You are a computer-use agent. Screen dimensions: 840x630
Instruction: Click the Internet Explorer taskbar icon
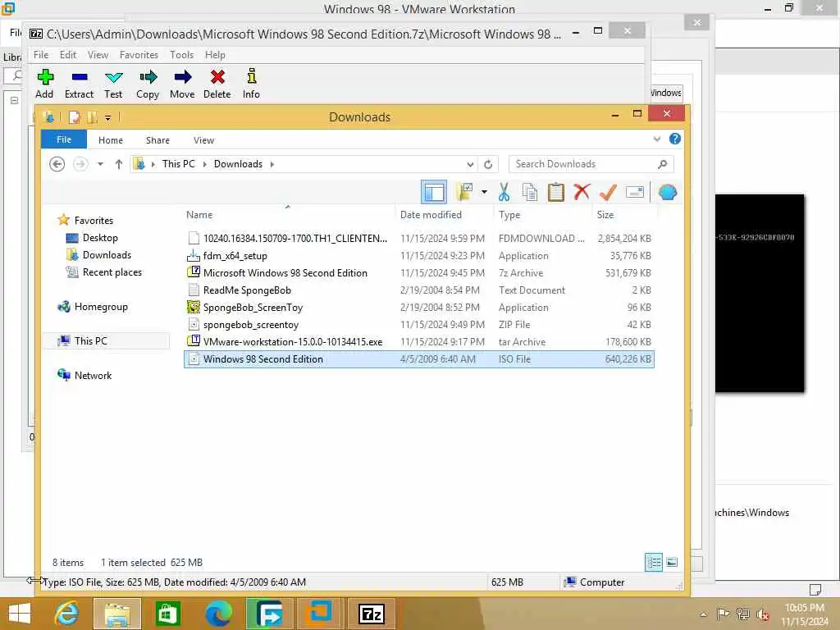[67, 614]
